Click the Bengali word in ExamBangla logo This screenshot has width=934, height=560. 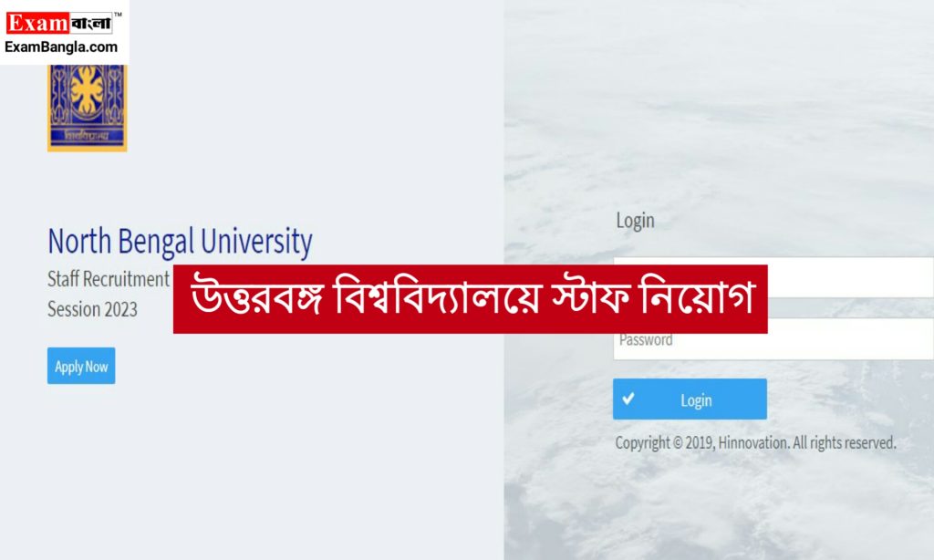(91, 23)
